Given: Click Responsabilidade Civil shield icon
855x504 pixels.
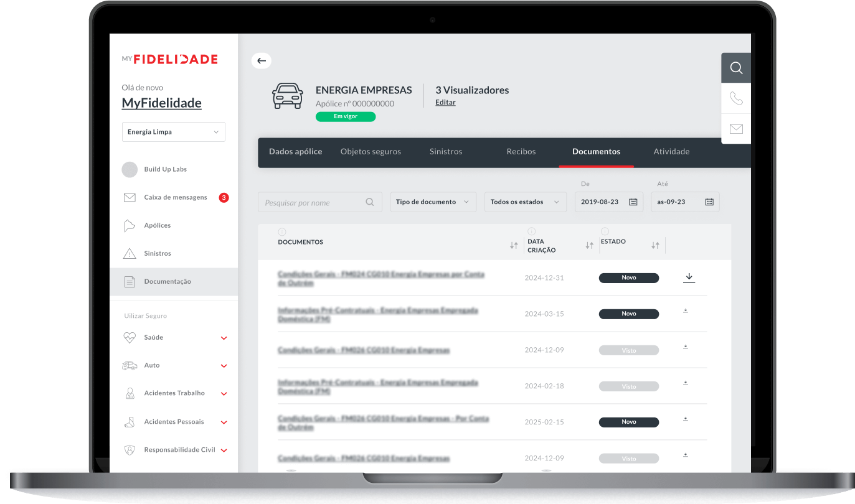Looking at the screenshot, I should click(130, 450).
